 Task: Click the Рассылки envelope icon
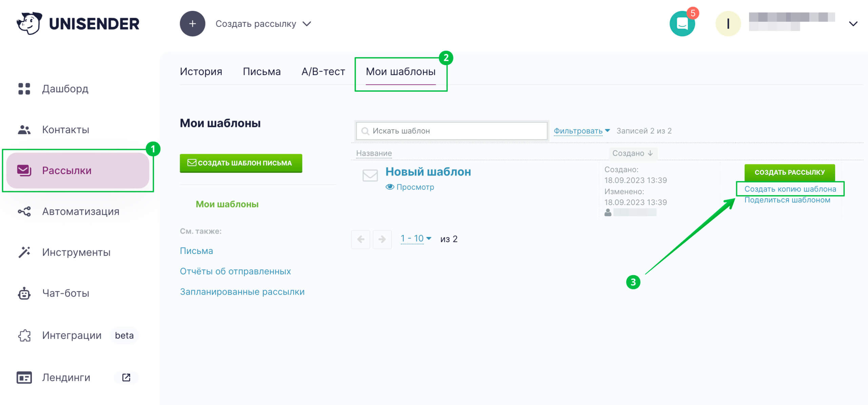pyautogui.click(x=24, y=170)
